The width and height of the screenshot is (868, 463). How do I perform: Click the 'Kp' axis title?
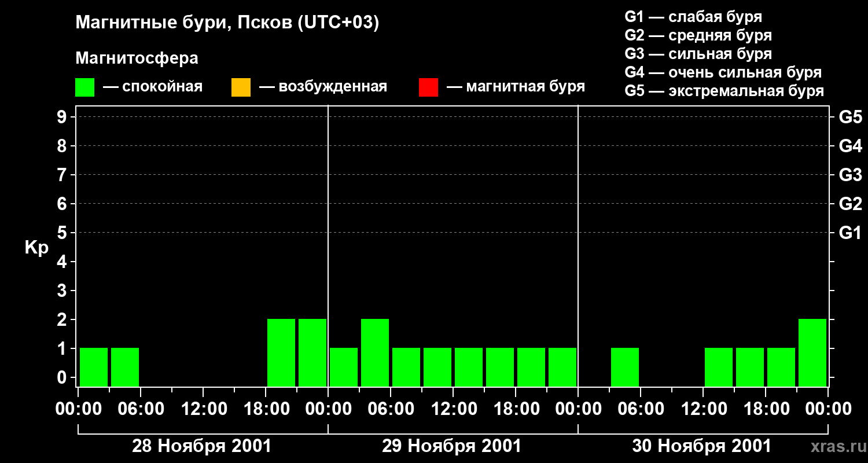point(36,248)
